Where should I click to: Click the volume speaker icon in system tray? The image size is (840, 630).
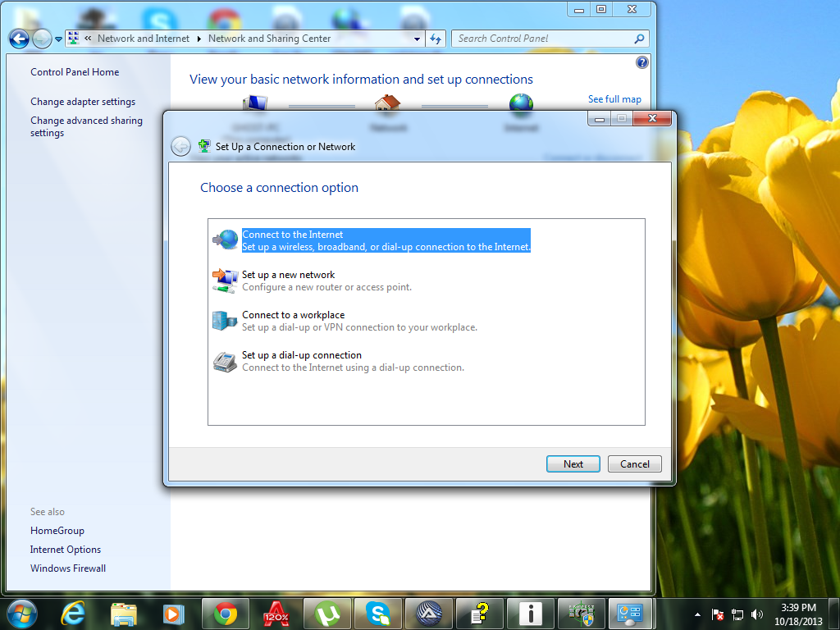[x=756, y=614]
